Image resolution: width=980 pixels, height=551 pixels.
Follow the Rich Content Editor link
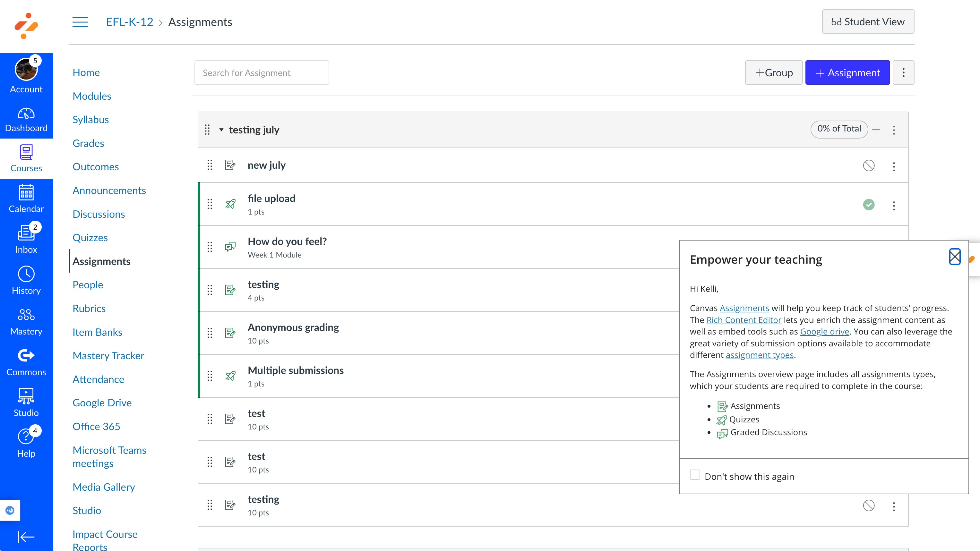point(744,320)
